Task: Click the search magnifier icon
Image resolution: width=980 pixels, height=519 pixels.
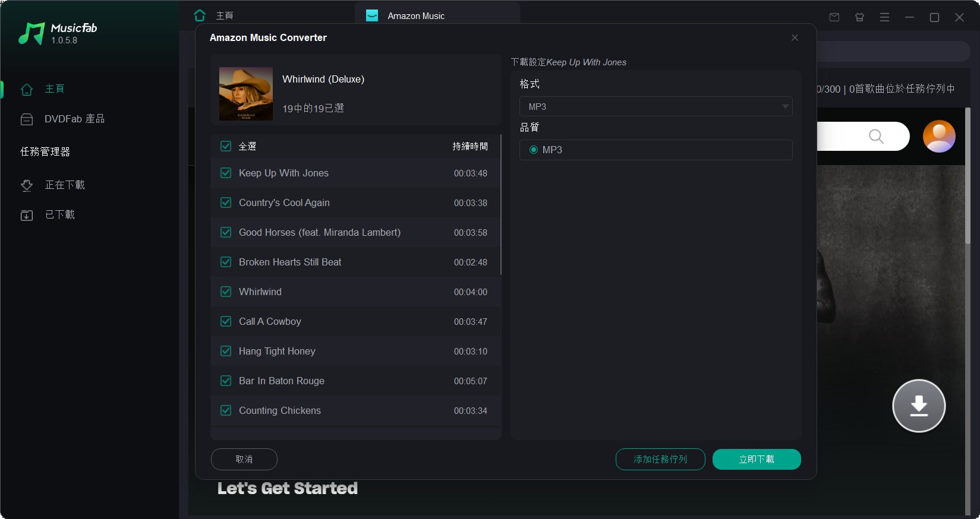Action: 876,137
